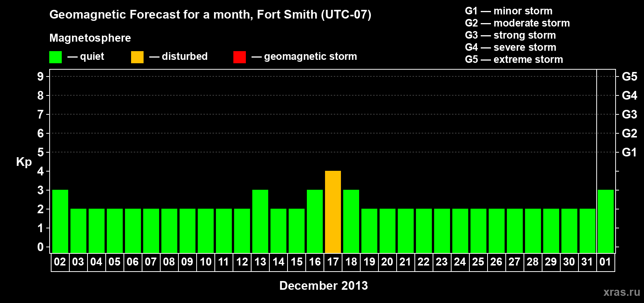The image size is (644, 303).
Task: Click the 'G4 — severe storm' legend line
Action: pyautogui.click(x=511, y=47)
